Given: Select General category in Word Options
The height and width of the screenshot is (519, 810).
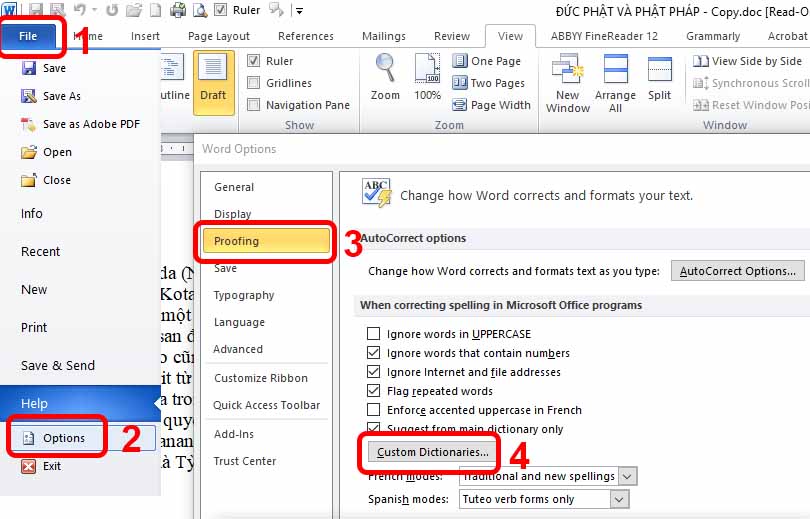Looking at the screenshot, I should [x=234, y=187].
